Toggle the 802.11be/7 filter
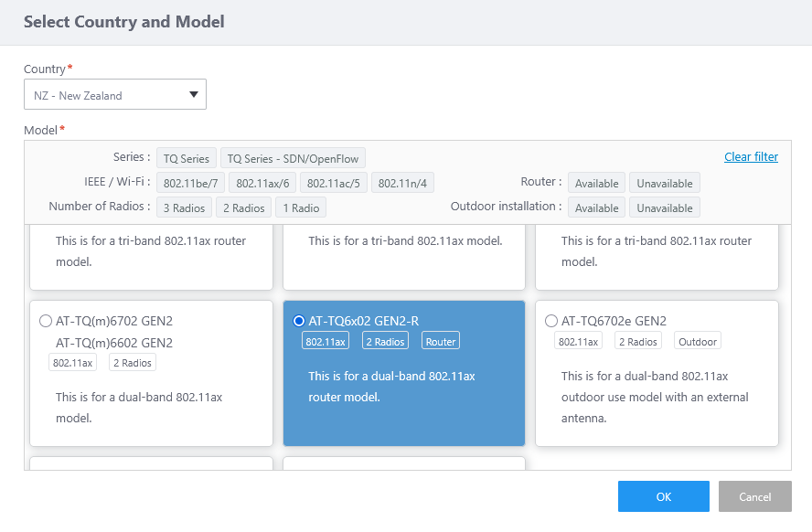 (x=190, y=183)
